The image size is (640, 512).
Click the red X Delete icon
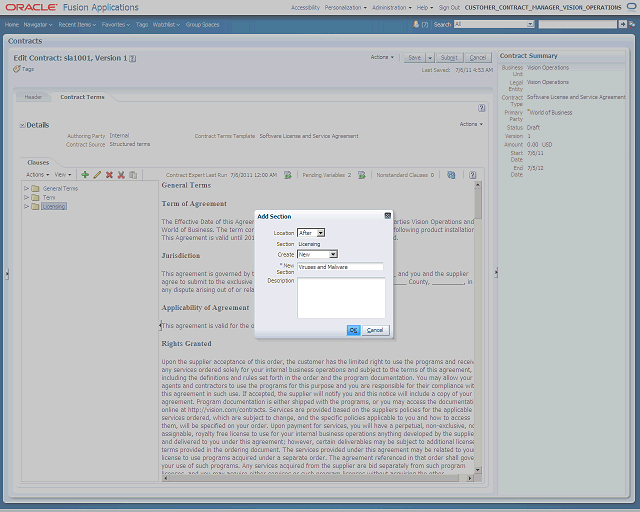coord(109,175)
